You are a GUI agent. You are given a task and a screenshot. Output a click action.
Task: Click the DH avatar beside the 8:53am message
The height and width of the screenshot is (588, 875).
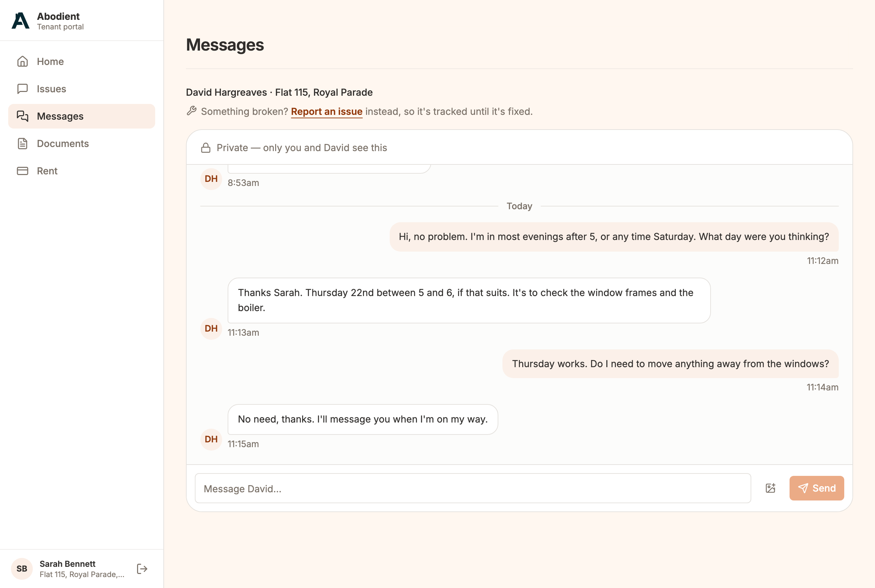[211, 179]
